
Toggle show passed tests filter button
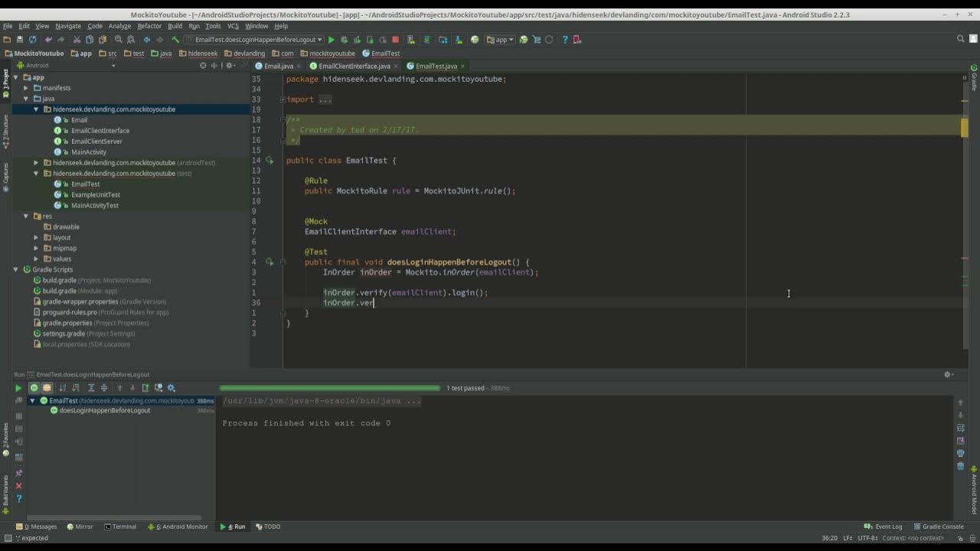pos(34,388)
